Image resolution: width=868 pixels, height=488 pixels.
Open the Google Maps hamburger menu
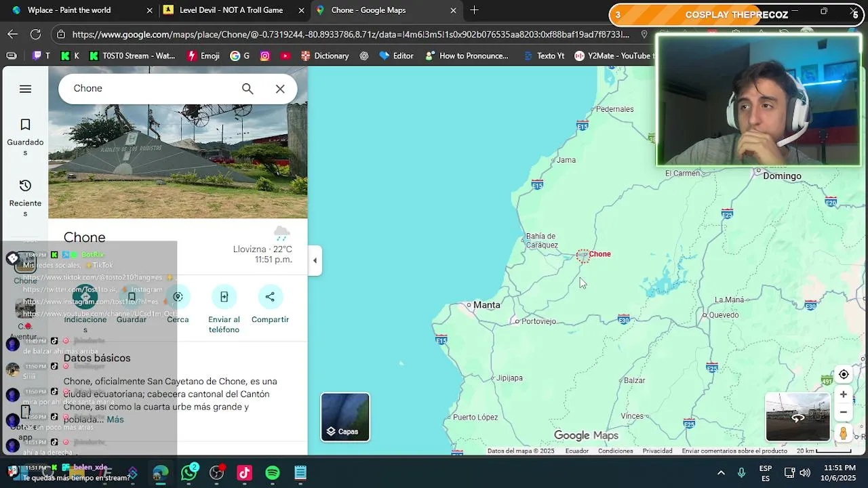coord(26,89)
